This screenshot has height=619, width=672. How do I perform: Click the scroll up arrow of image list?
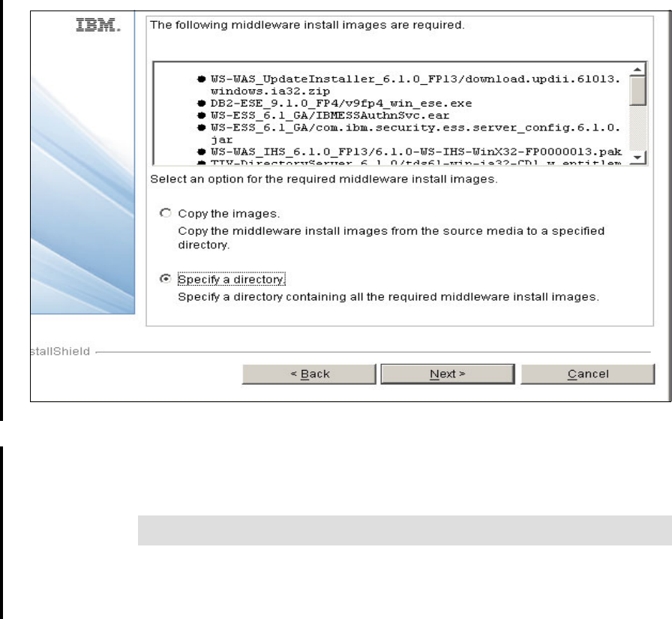[637, 70]
